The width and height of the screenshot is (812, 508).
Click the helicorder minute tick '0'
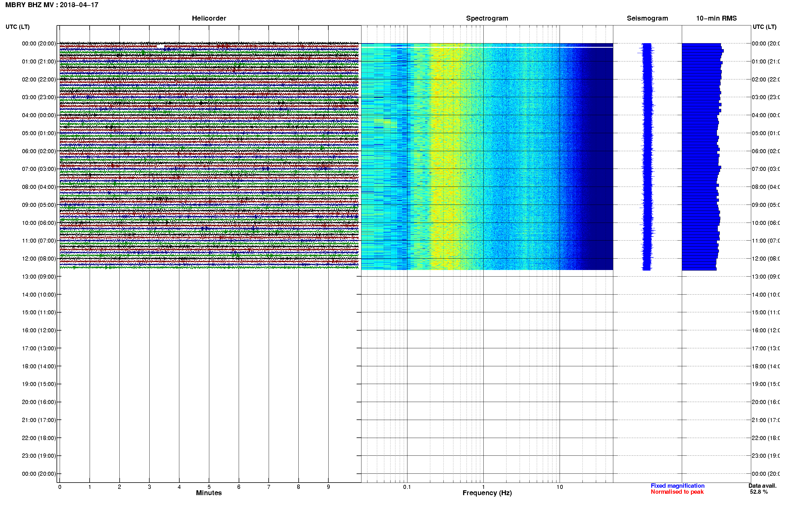coord(60,487)
